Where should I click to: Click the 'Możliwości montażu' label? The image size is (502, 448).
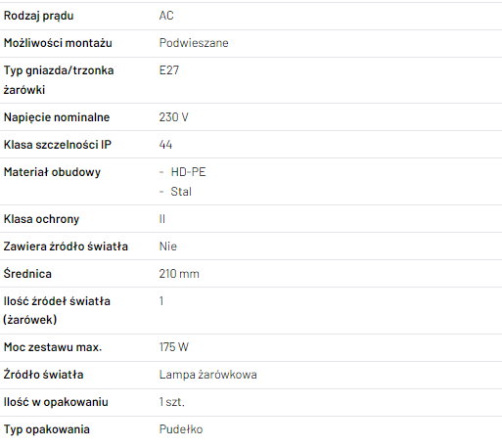tap(58, 43)
